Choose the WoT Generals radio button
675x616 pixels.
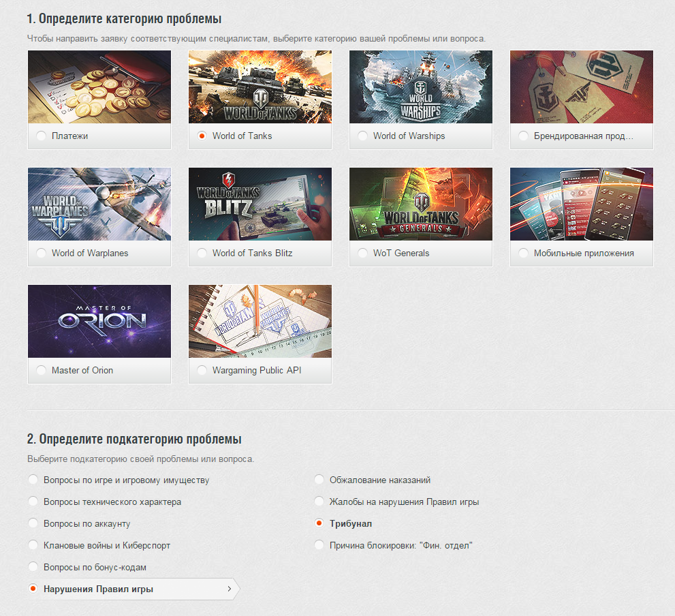[362, 253]
